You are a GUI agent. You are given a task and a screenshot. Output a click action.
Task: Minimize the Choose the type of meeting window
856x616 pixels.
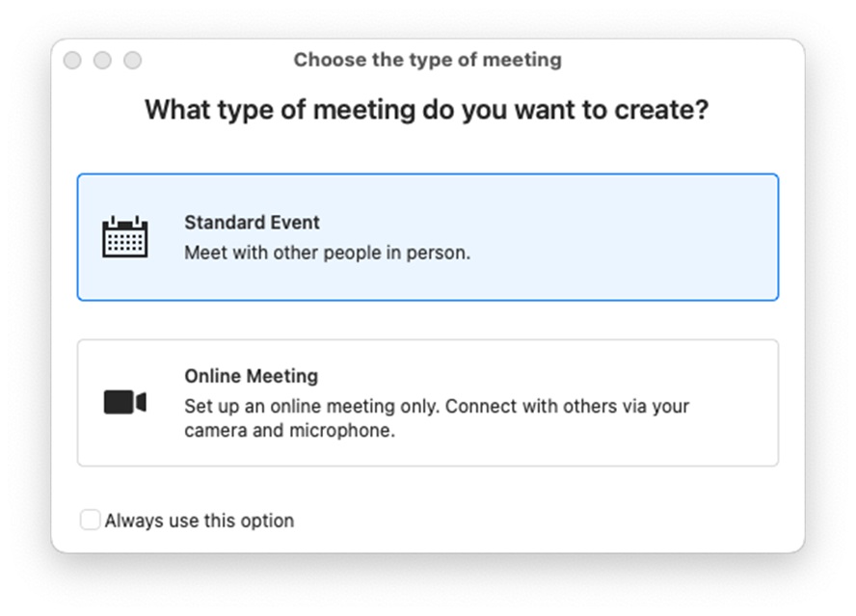102,61
